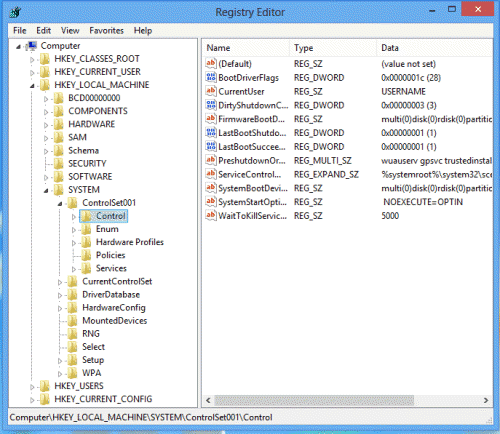
Task: Click the Computer root node icon
Action: (32, 46)
